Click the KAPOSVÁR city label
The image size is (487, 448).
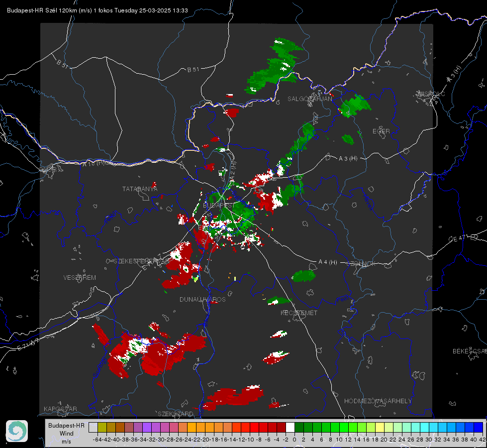pos(60,409)
